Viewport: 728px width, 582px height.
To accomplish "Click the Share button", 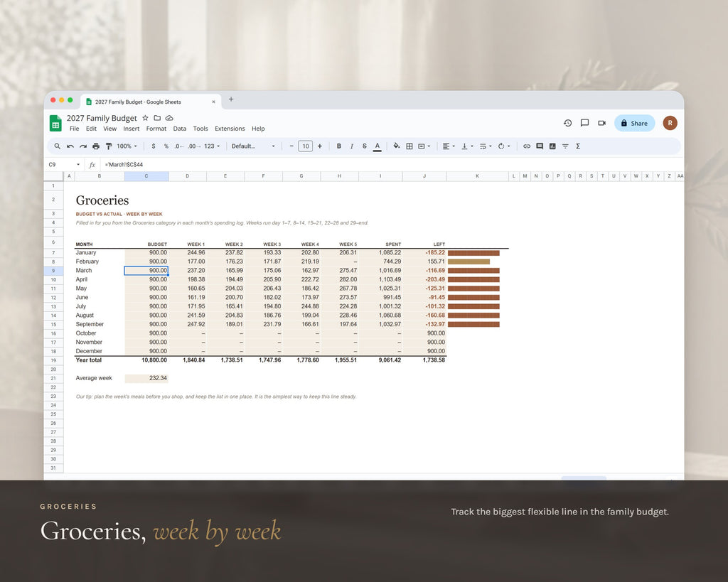I will click(x=634, y=123).
